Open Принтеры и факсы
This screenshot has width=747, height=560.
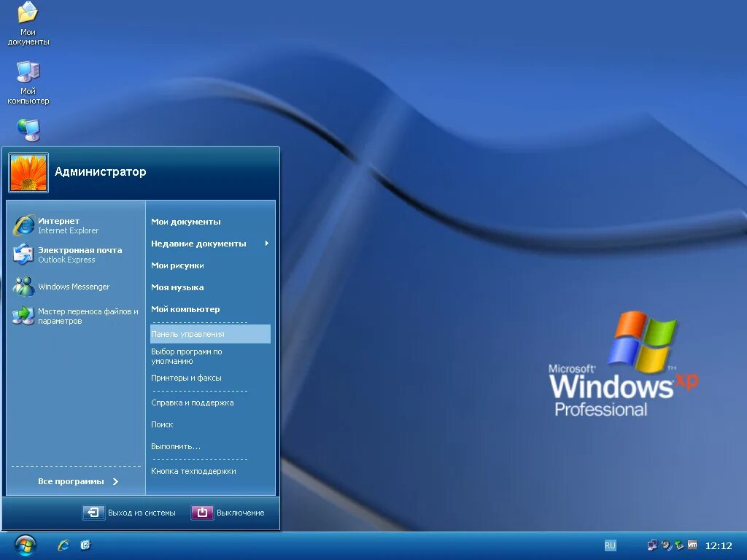tap(210, 378)
